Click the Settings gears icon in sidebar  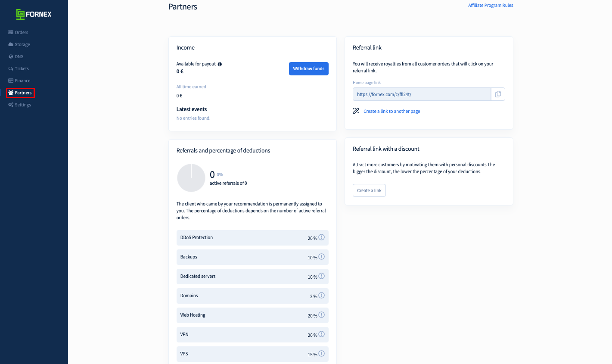11,105
